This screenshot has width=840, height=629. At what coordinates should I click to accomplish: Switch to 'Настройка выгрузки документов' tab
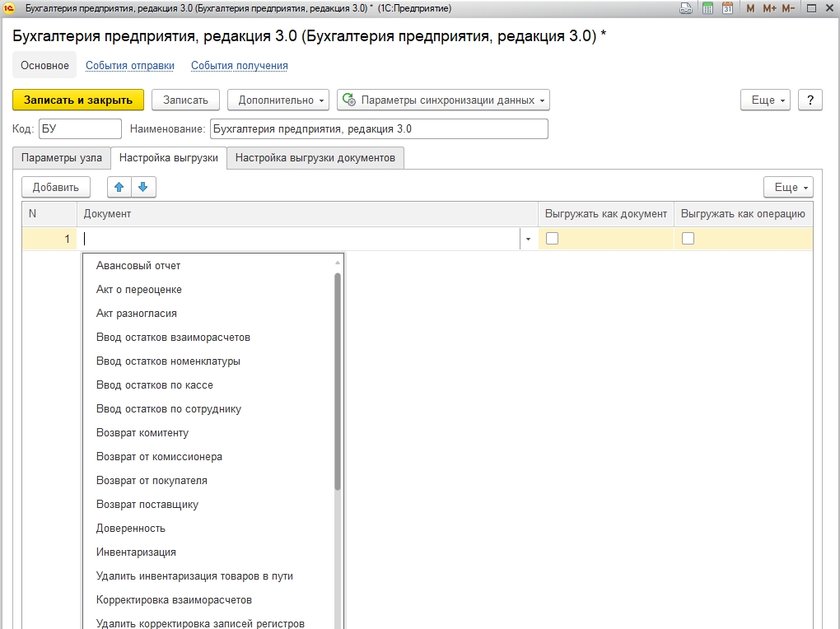click(x=315, y=157)
